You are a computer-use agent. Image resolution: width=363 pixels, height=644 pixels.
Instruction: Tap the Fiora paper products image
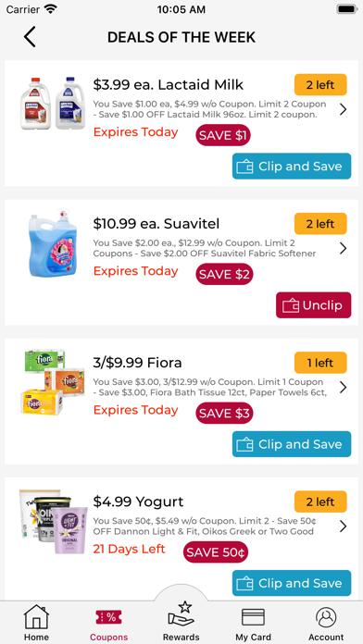[53, 381]
